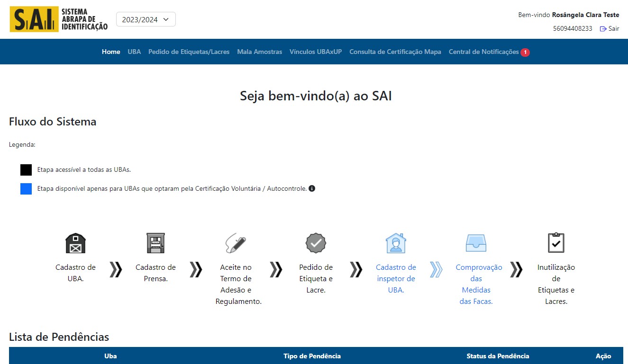Viewport: 628px width, 364px height.
Task: Click the Sair logout link
Action: point(610,28)
